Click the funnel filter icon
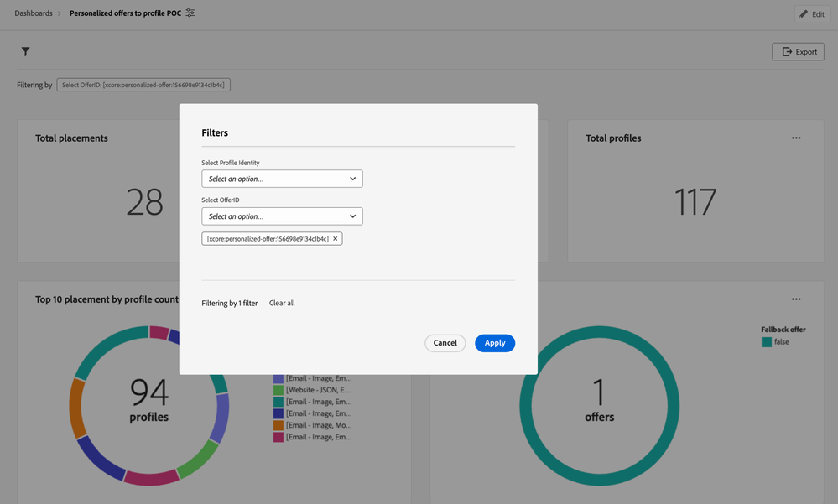Screen dimensions: 838x504 point(25,52)
